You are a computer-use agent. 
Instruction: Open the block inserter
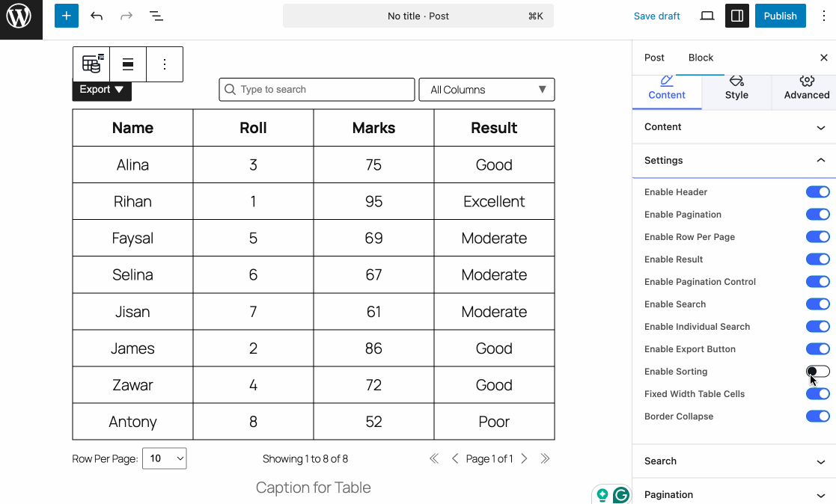(x=66, y=15)
